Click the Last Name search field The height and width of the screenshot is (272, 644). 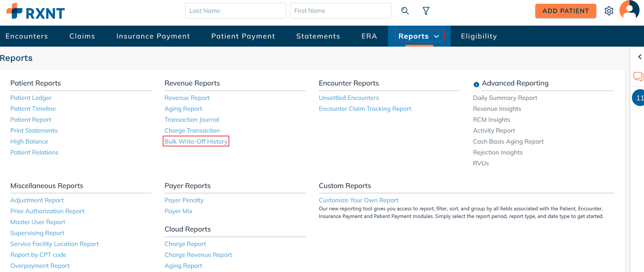pos(236,11)
